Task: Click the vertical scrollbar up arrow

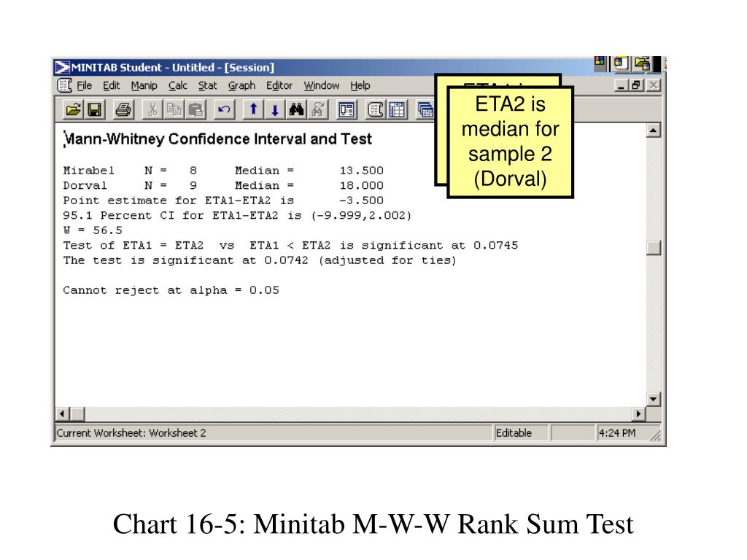Action: [653, 131]
